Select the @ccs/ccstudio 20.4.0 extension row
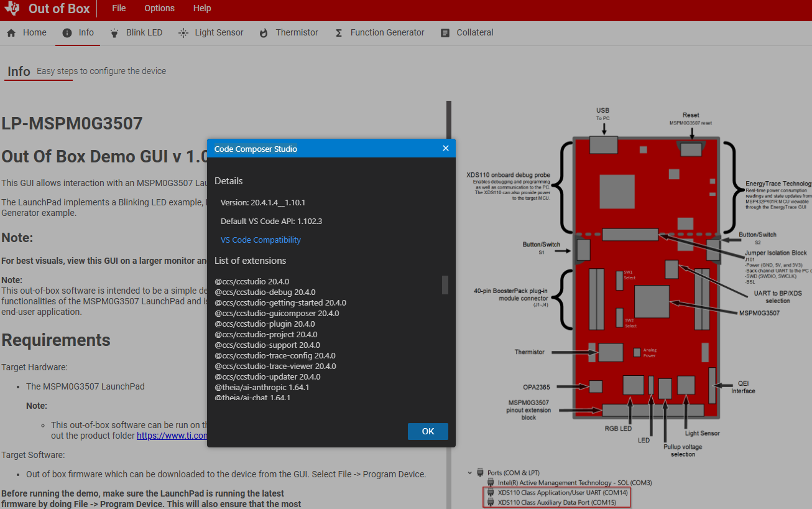Viewport: 812px width, 509px height. coord(252,281)
